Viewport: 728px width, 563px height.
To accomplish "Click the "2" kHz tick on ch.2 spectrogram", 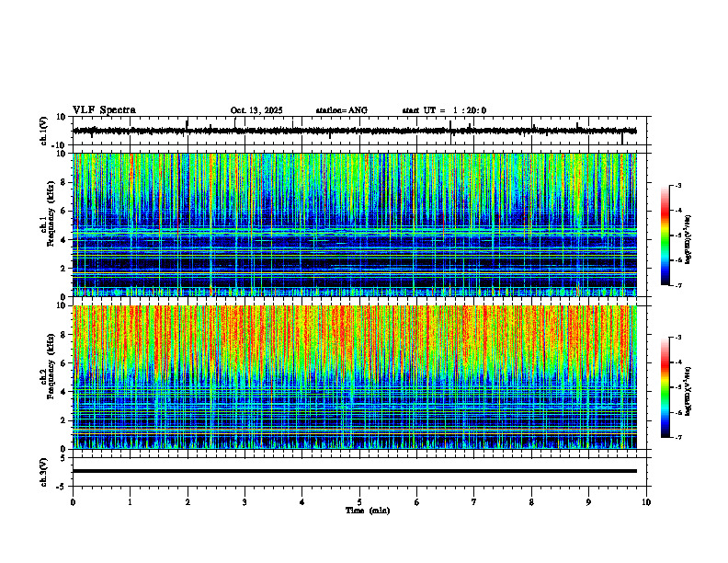I will coord(63,420).
